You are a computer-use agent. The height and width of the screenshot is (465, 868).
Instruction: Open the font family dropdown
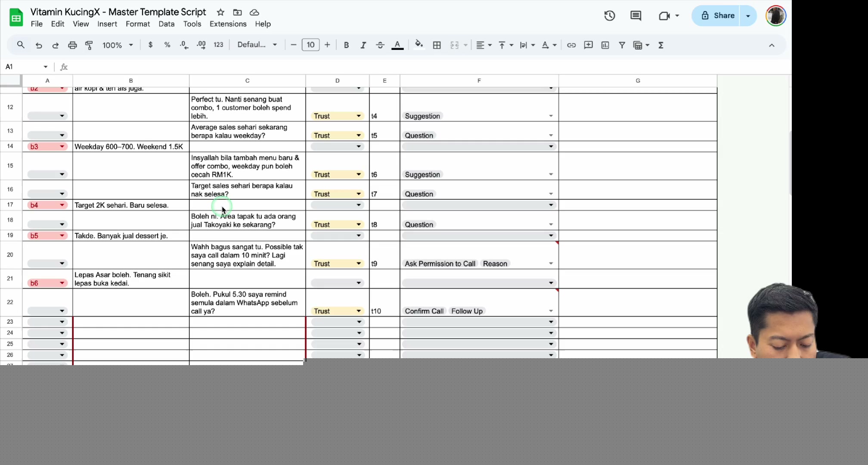(257, 45)
